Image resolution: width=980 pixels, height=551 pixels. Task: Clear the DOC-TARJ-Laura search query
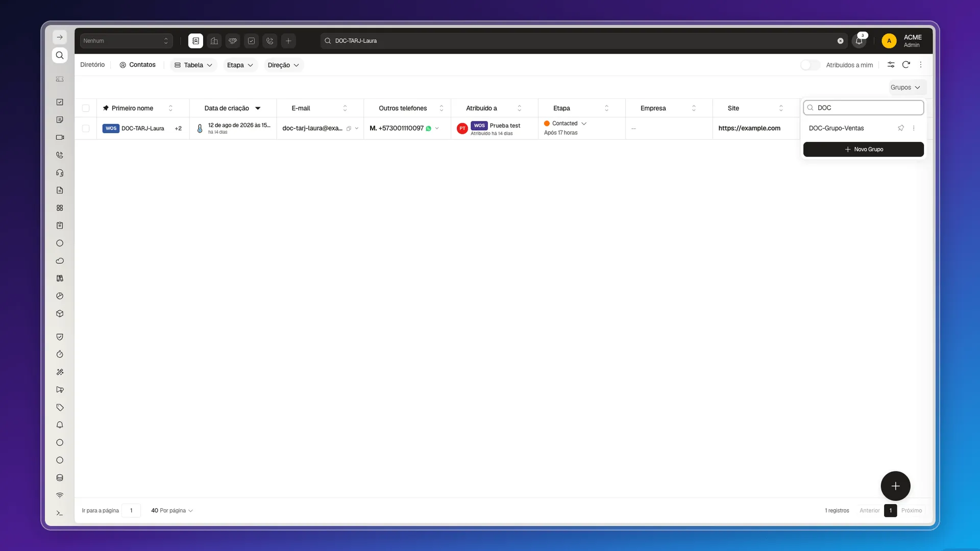pyautogui.click(x=840, y=41)
